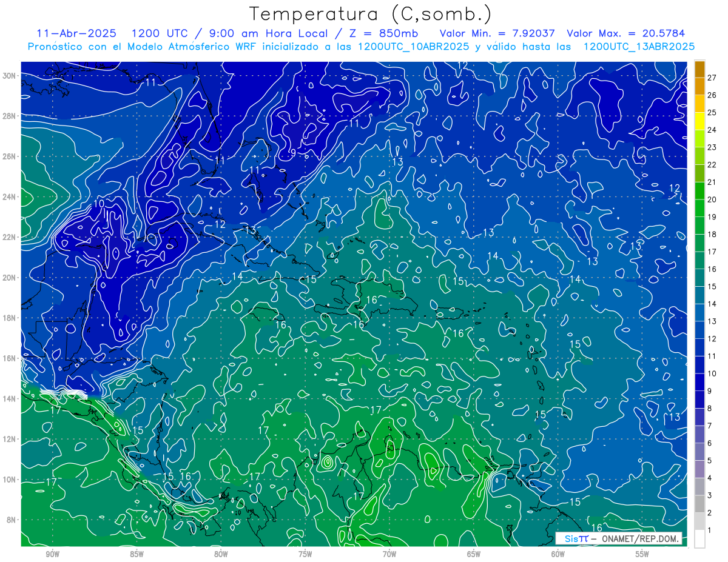Click the latitude axis label 18N
This screenshot has height=562, width=728.
click(x=10, y=318)
